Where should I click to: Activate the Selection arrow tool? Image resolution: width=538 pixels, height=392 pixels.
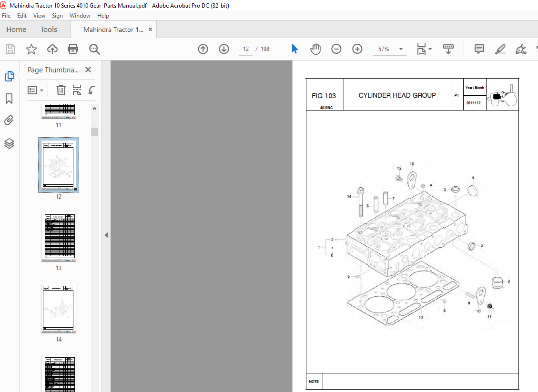point(294,49)
